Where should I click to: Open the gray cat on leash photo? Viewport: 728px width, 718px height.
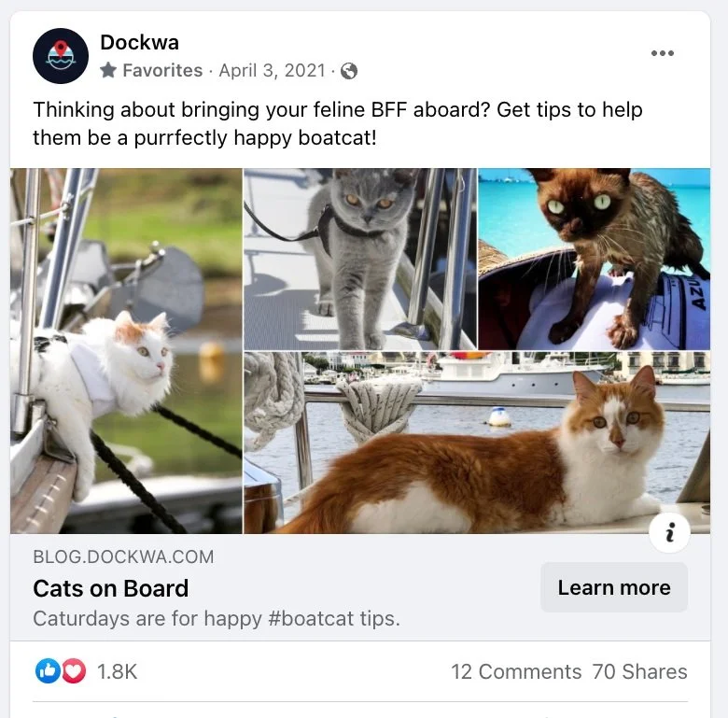[x=360, y=259]
